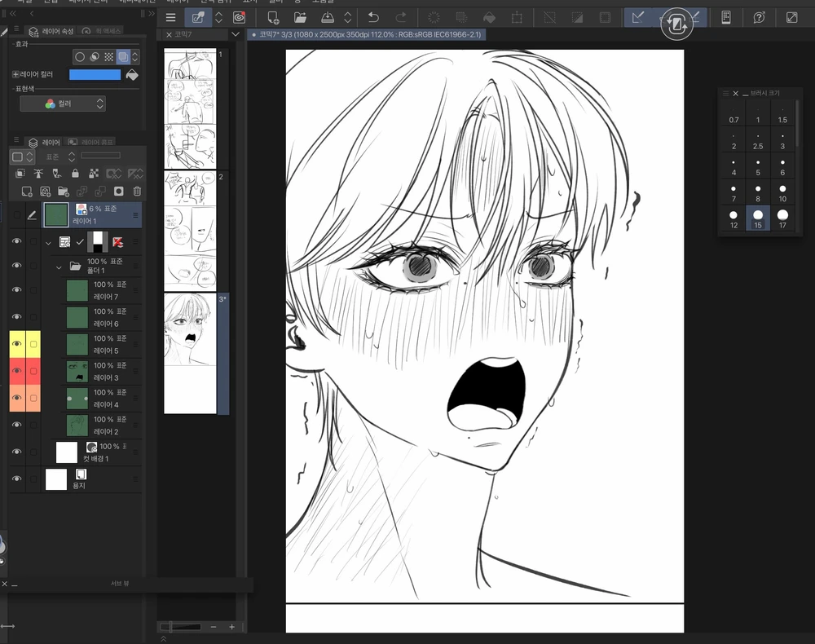
Task: Open the page manager 코믹7 dropdown arrow
Action: click(x=236, y=34)
